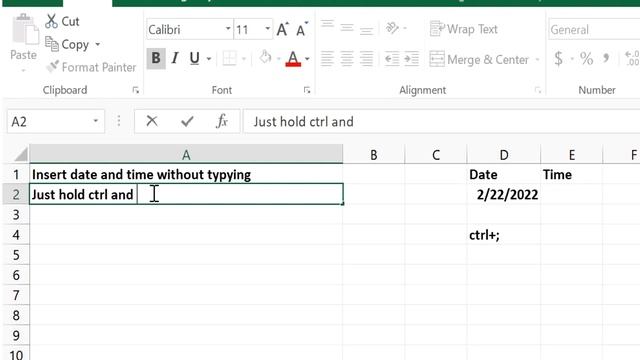The image size is (640, 360).
Task: Open the font size 11 dropdown
Action: click(267, 29)
